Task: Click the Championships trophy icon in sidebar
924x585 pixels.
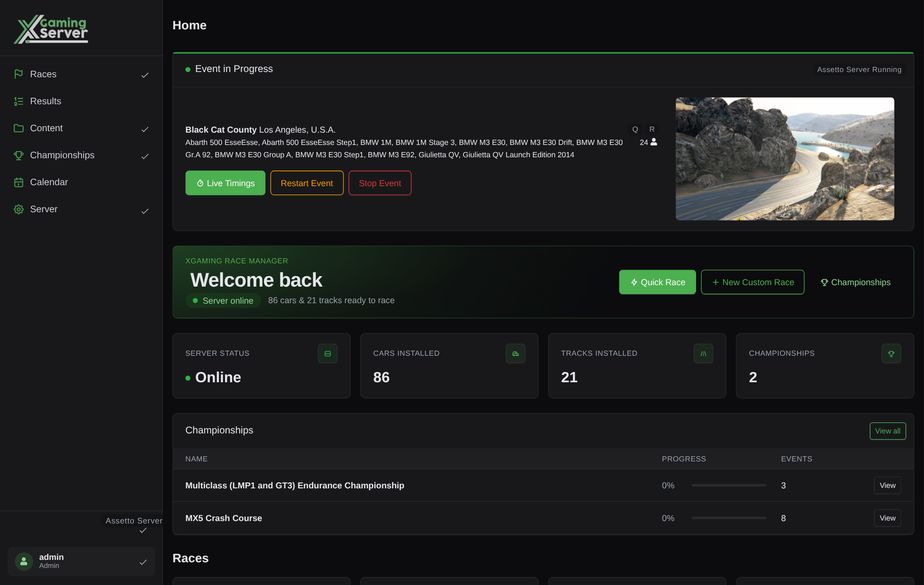Action: point(18,155)
